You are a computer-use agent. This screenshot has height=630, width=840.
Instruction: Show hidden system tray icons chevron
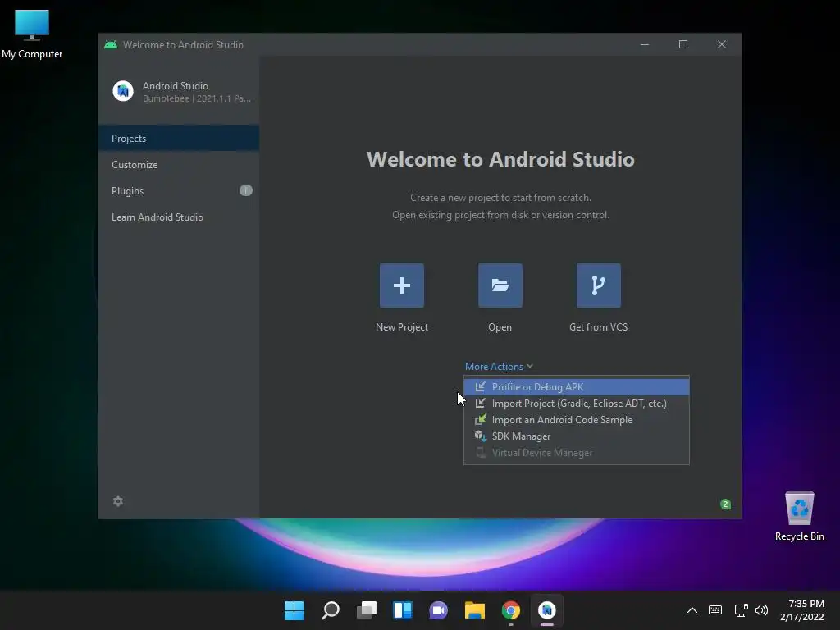pyautogui.click(x=692, y=610)
